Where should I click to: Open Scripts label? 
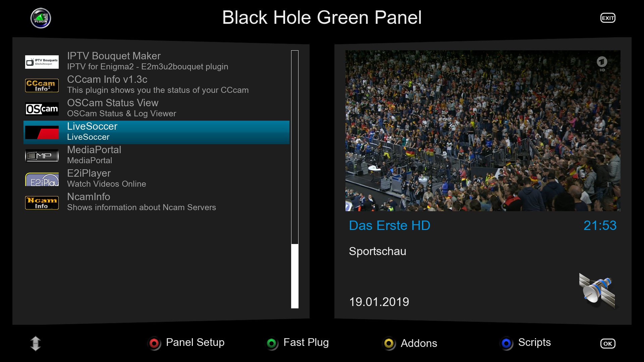(534, 342)
